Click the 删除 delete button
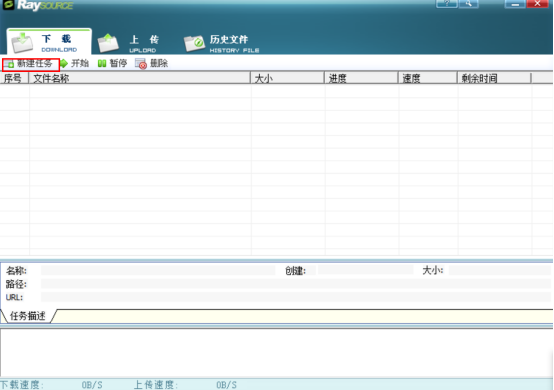The width and height of the screenshot is (554, 390). point(152,64)
